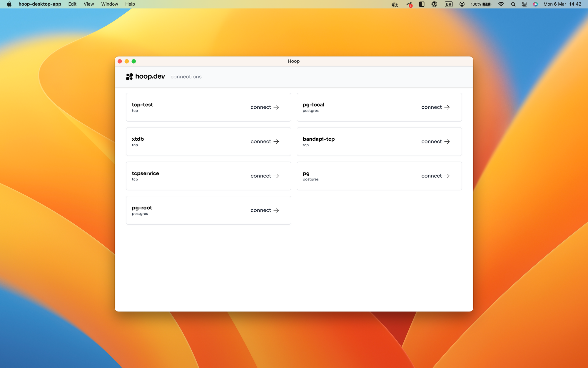Connect to the tcpservice connection
Viewport: 588px width, 368px height.
(x=264, y=176)
